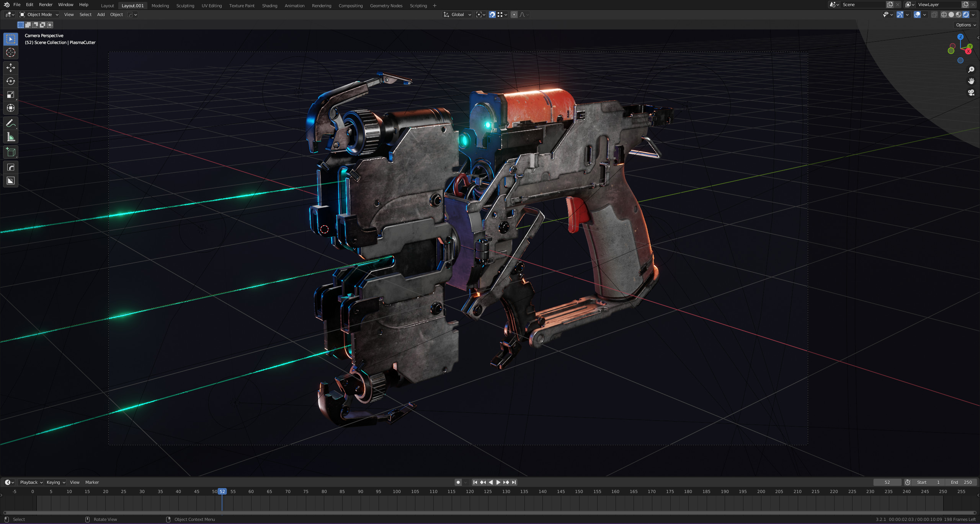Image resolution: width=980 pixels, height=524 pixels.
Task: Toggle camera view icon in viewport
Action: point(971,93)
